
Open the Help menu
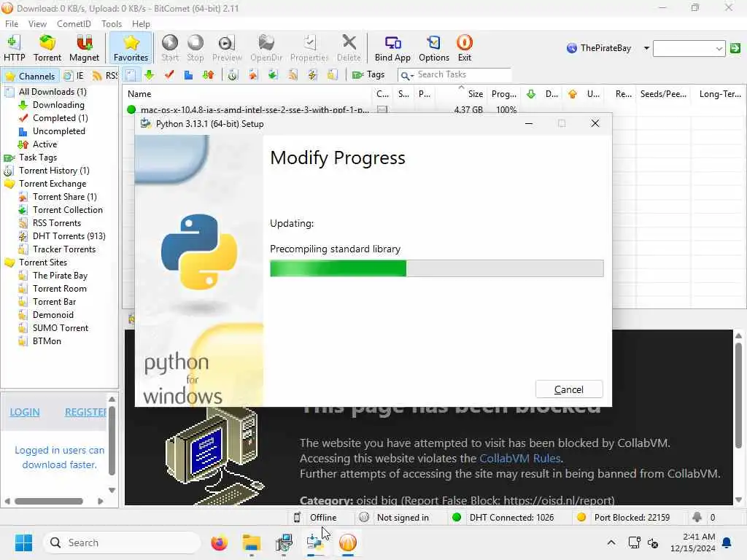pyautogui.click(x=141, y=24)
